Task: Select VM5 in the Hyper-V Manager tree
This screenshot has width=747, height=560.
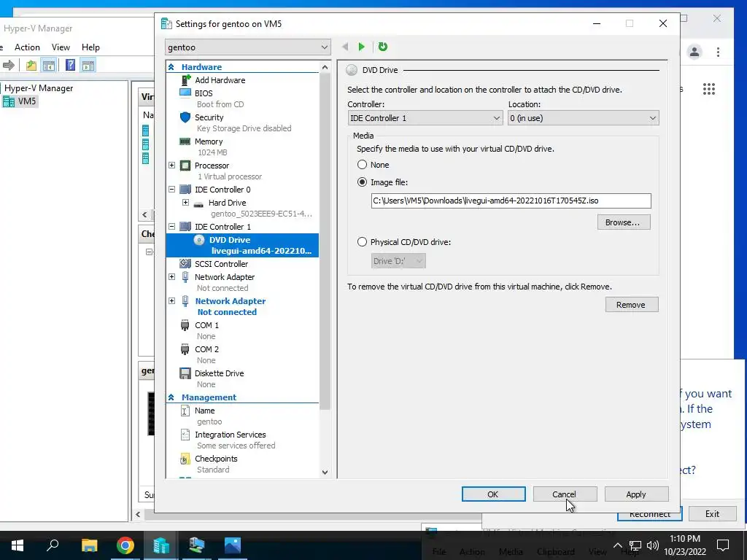Action: 27,101
